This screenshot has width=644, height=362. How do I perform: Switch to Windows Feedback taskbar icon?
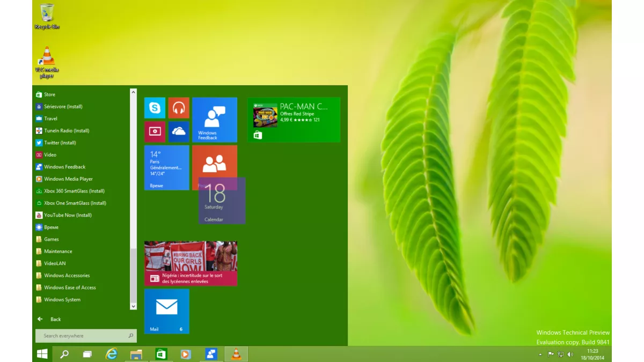[211, 354]
